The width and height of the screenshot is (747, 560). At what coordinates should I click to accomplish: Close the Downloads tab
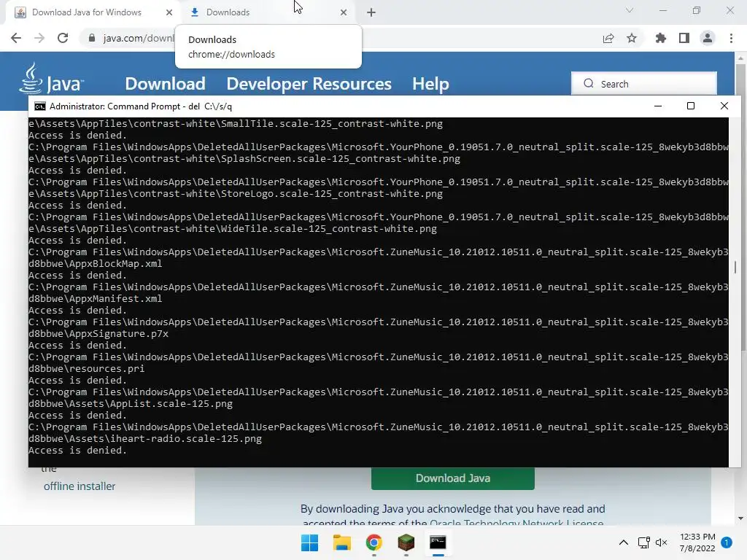[344, 12]
